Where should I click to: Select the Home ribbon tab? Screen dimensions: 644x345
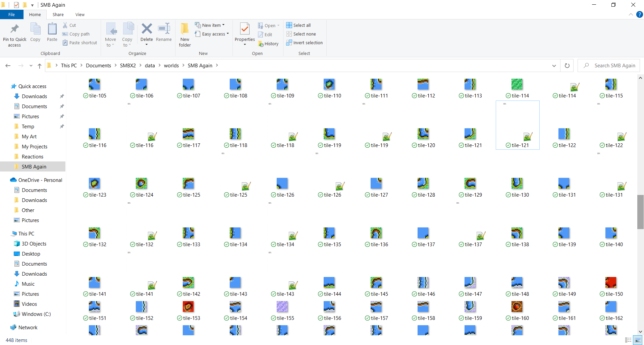35,14
